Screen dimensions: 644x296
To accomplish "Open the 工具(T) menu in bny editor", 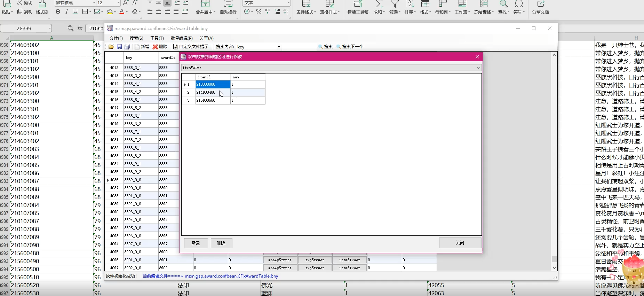I will [x=157, y=38].
